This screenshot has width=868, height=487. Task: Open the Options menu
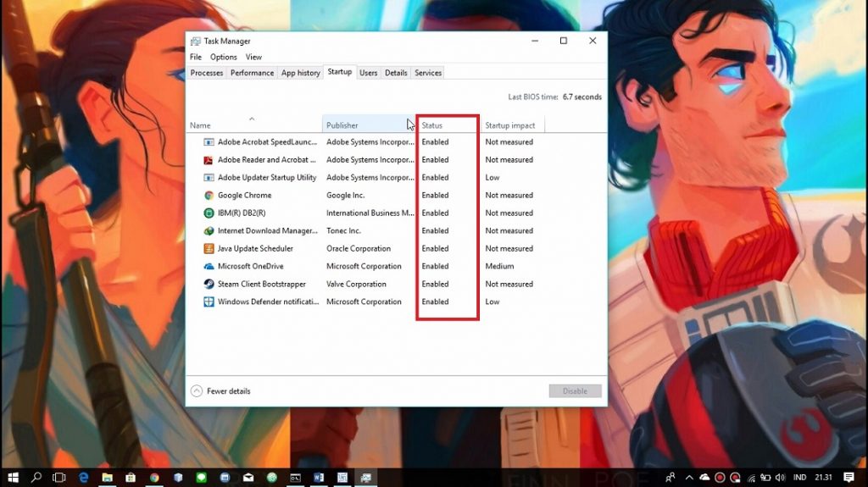(x=224, y=58)
